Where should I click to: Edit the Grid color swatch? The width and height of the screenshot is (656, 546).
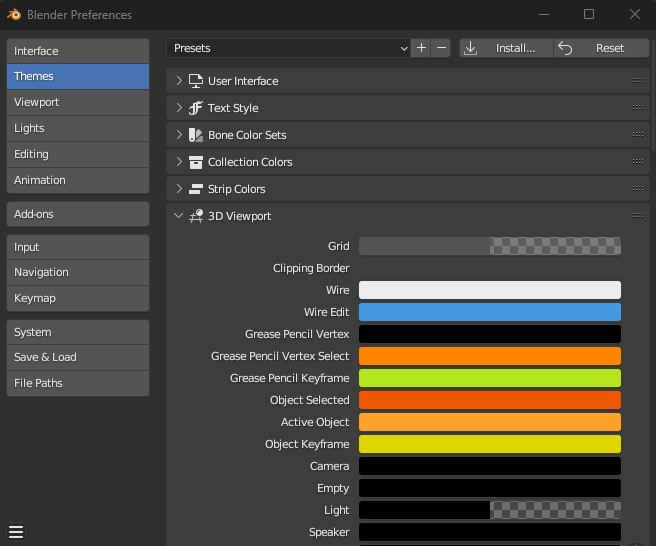(489, 246)
